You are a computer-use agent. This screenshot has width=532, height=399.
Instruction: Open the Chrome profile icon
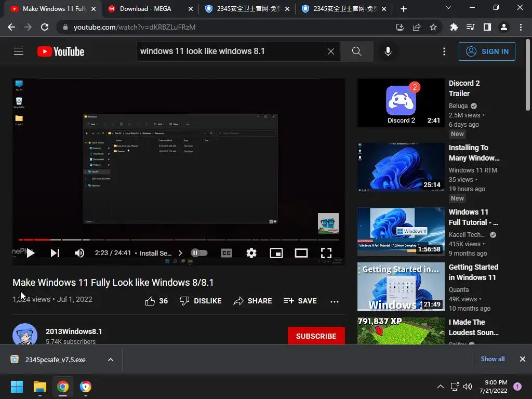pyautogui.click(x=504, y=27)
